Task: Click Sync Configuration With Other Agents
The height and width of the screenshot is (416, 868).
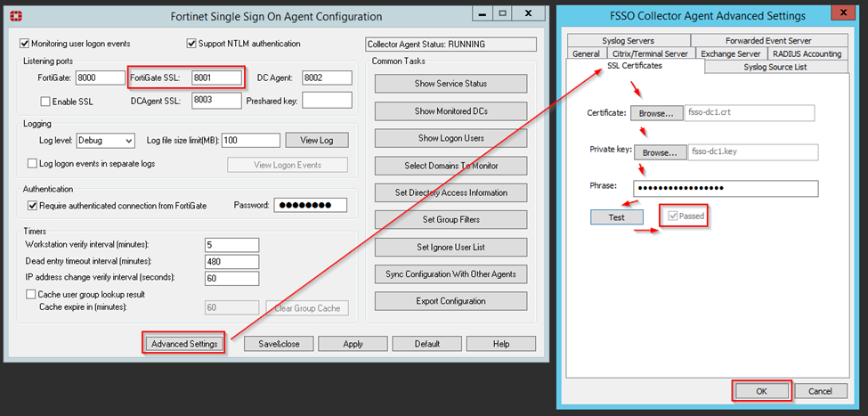Action: click(x=450, y=274)
